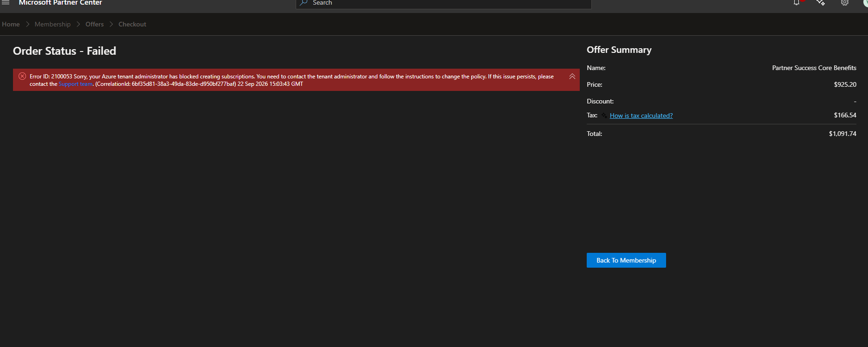Open the Support team link
Viewport: 868px width, 347px height.
pyautogui.click(x=76, y=84)
